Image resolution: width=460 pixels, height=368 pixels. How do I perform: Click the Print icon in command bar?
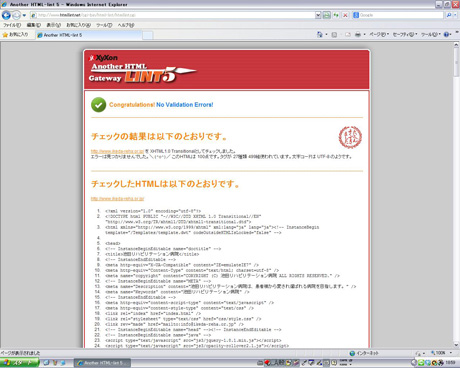click(358, 34)
